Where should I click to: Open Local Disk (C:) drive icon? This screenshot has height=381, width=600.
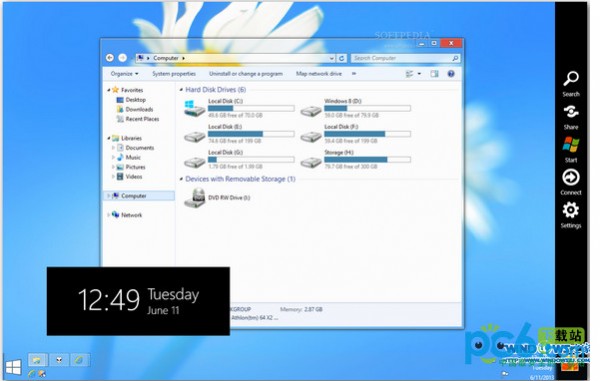(194, 108)
